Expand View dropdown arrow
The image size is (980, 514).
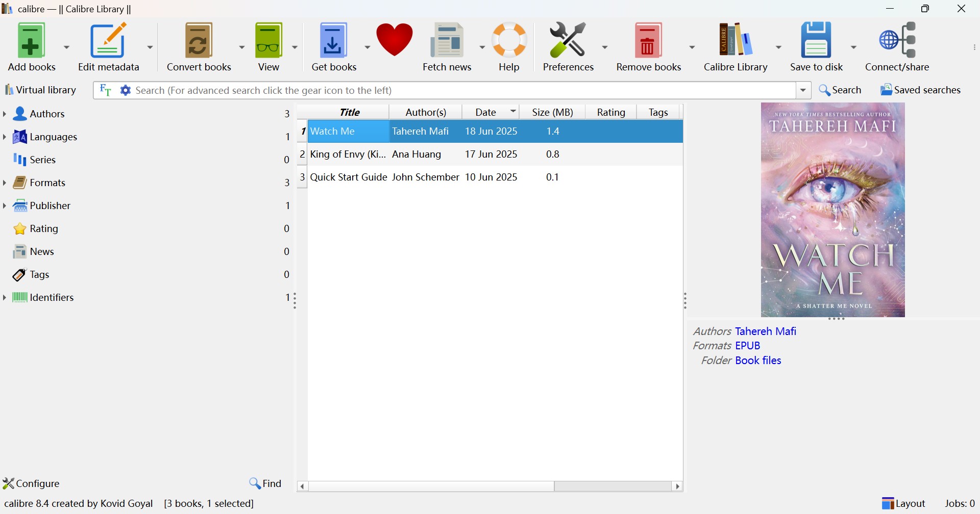[x=294, y=46]
